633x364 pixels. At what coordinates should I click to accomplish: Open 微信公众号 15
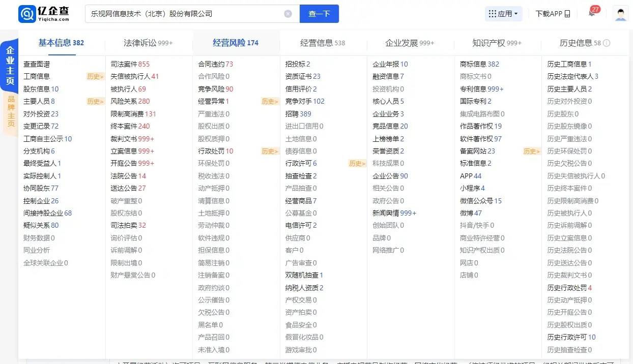click(x=481, y=201)
